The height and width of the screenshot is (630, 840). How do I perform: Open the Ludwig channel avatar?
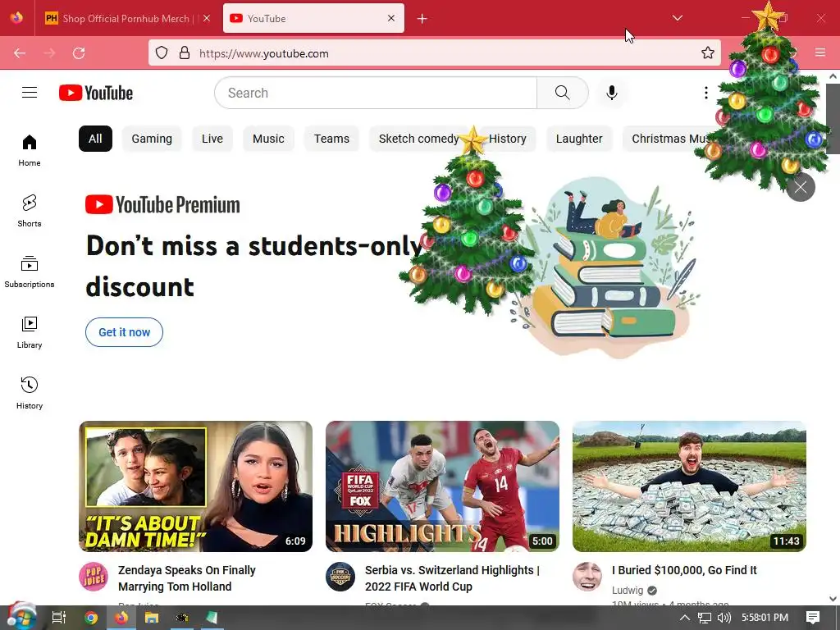coord(587,577)
